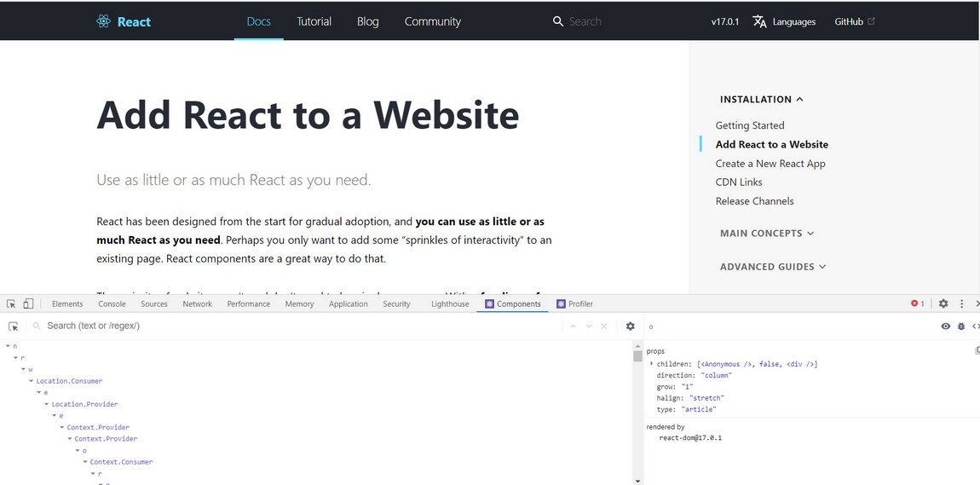Screen dimensions: 980x485
Task: Activate DevTools inspect element cursor icon
Action: [11, 303]
